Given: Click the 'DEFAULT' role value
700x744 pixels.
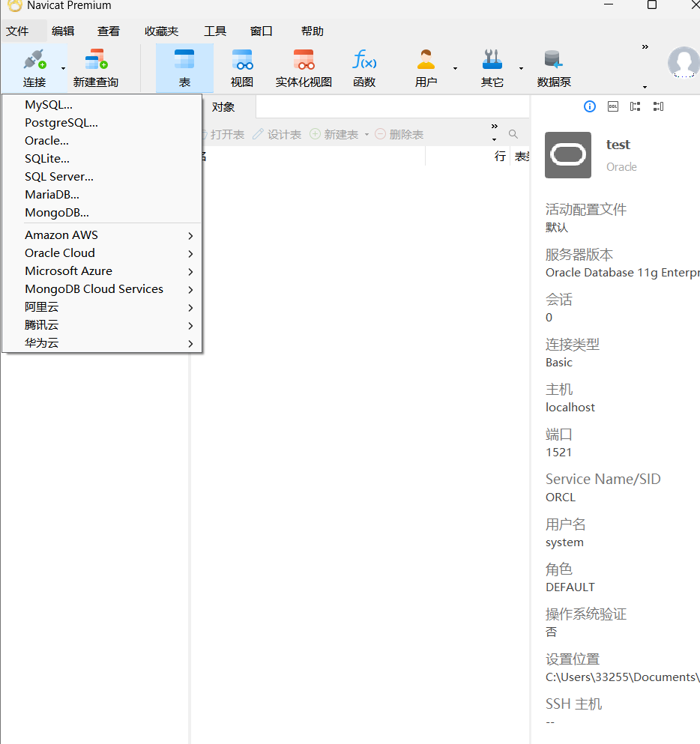Looking at the screenshot, I should coord(570,587).
